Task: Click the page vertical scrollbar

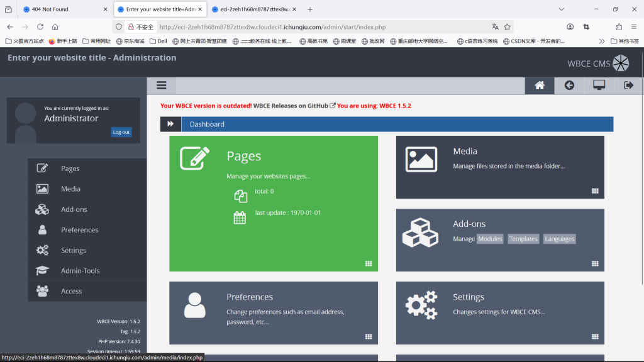Action: click(x=642, y=168)
